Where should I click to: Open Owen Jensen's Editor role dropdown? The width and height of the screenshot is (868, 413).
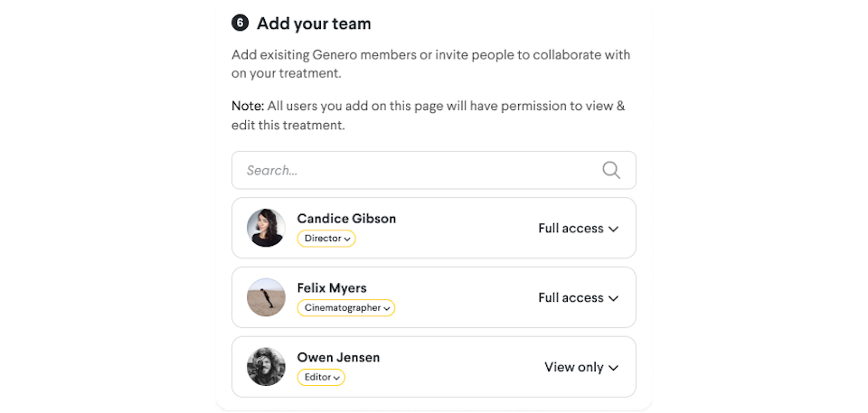[321, 377]
